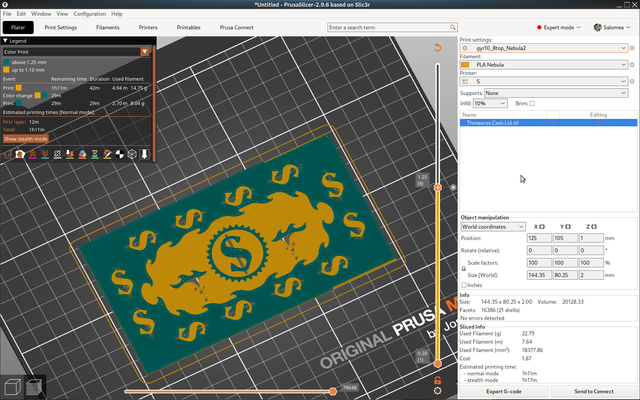Open layer slider settings cog icon
Screen dimensions: 640x400
pos(438,391)
